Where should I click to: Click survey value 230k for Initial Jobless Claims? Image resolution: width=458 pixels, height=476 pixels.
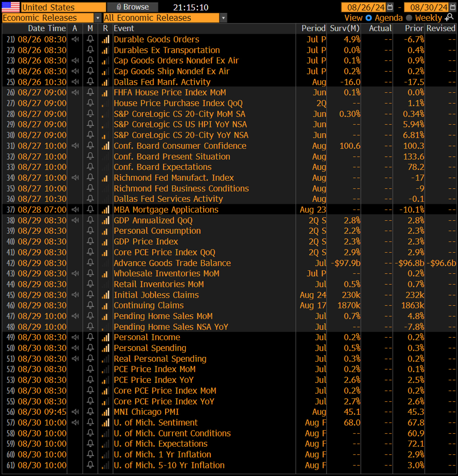(x=351, y=295)
